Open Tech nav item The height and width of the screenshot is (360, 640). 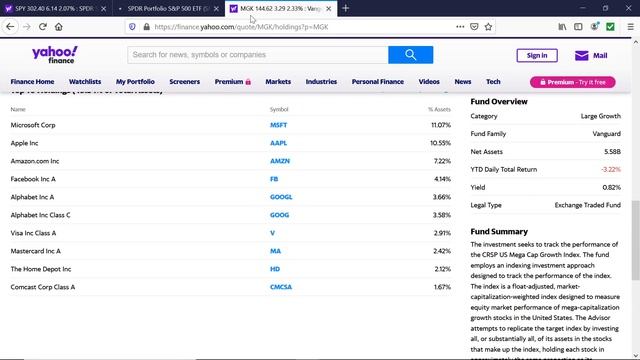pos(493,82)
